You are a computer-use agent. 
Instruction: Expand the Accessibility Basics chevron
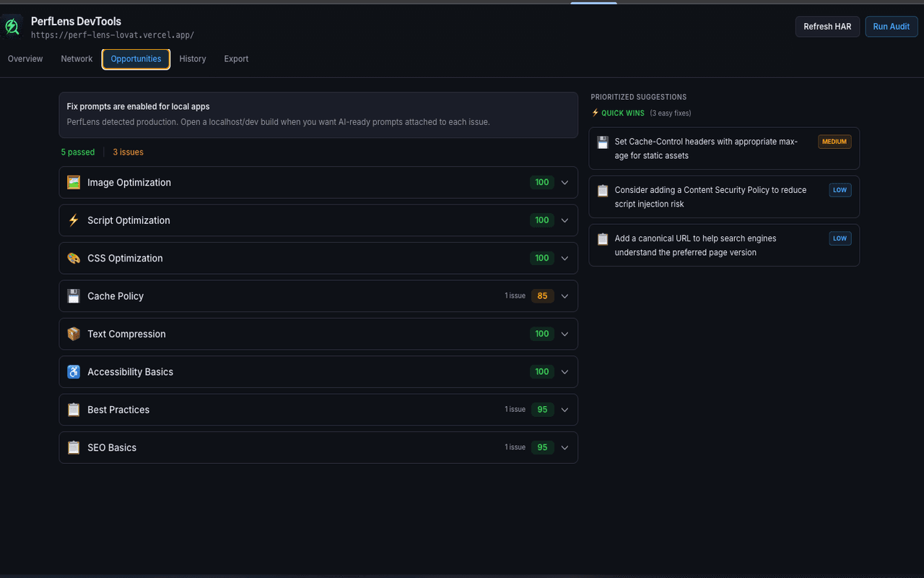click(565, 372)
